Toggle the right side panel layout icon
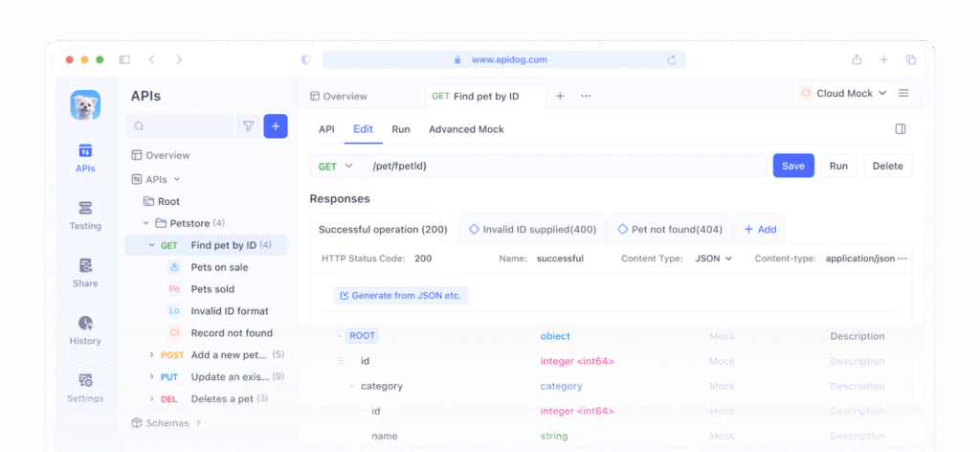This screenshot has width=980, height=452. [x=900, y=129]
